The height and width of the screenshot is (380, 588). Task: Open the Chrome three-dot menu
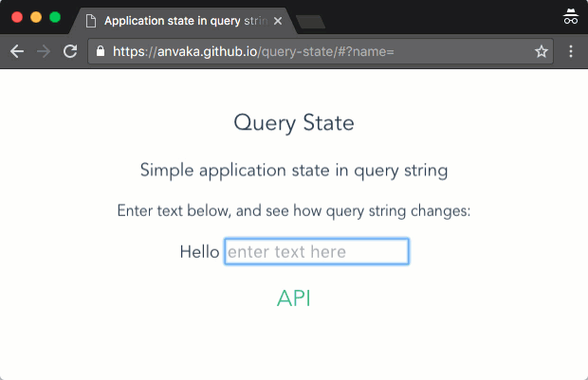click(571, 52)
